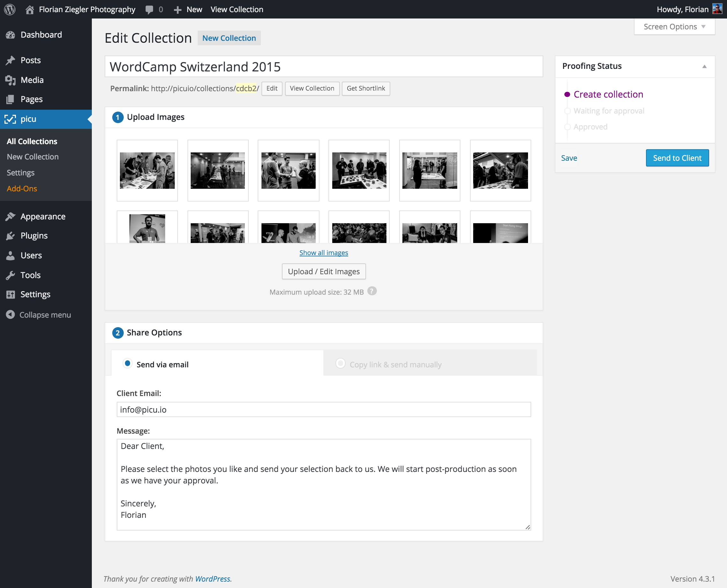727x588 pixels.
Task: Open New Collection in the sidebar submenu
Action: [33, 157]
